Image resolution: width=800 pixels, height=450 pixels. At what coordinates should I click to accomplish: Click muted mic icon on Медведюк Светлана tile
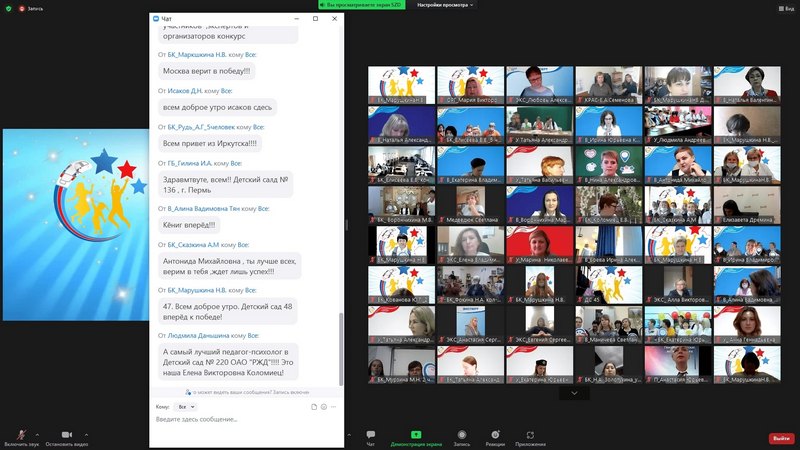pyautogui.click(x=442, y=220)
